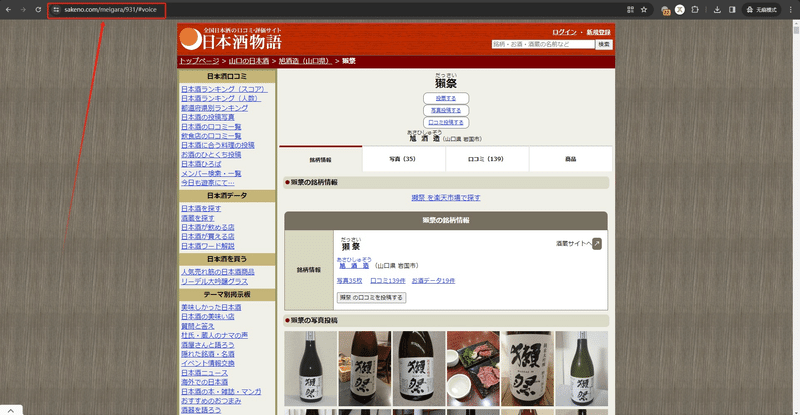The image size is (800, 415).
Task: Open 日本酒の投稿写真 sidebar link
Action: point(208,117)
